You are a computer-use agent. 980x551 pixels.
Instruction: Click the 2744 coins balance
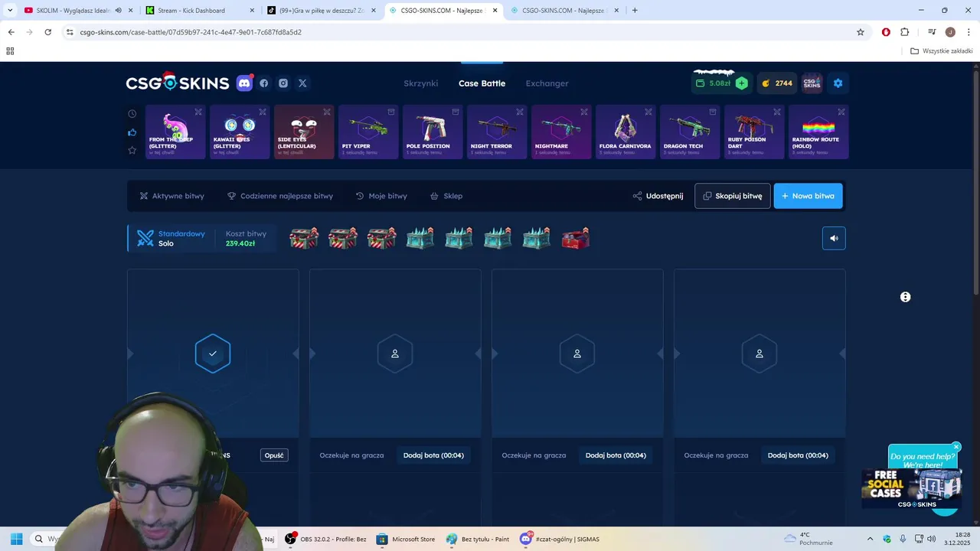[x=776, y=83]
